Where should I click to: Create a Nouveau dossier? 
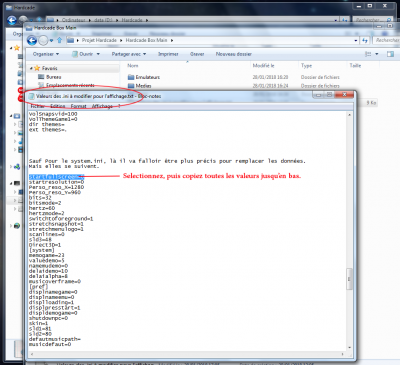[234, 54]
